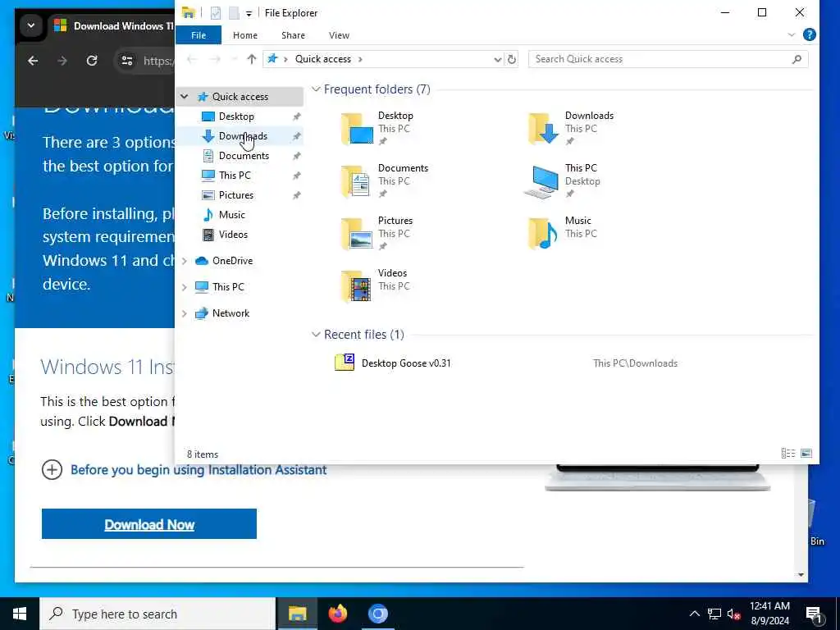
Task: Open the Share ribbon tab
Action: [293, 35]
